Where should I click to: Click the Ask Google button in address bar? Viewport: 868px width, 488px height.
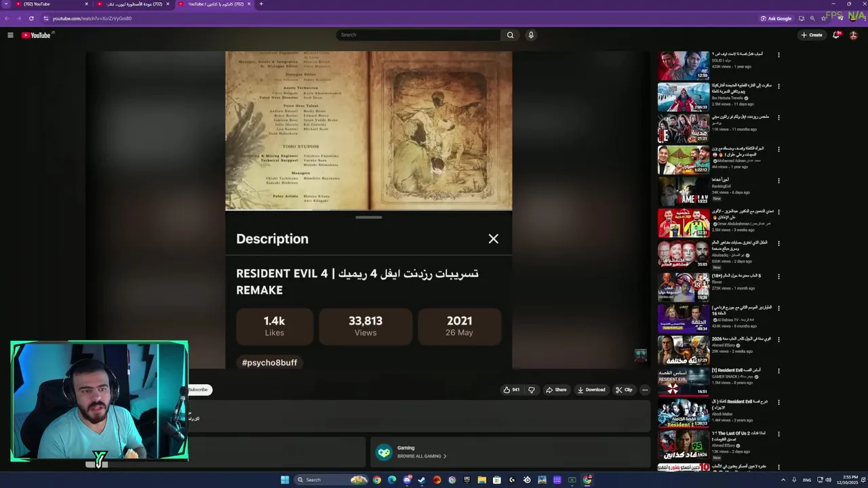776,18
